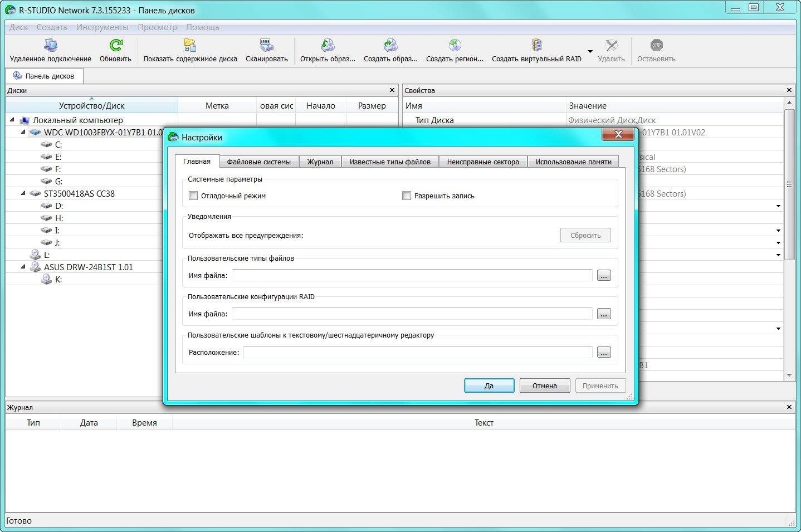Select partition J: in disk tree

57,243
